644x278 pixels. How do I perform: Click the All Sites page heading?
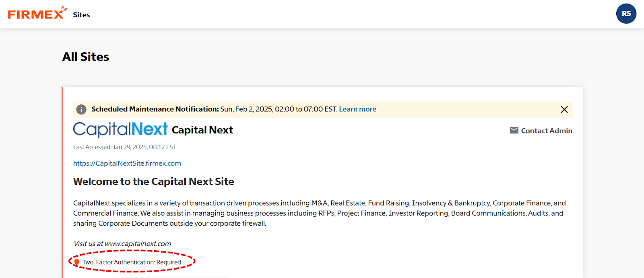(86, 57)
